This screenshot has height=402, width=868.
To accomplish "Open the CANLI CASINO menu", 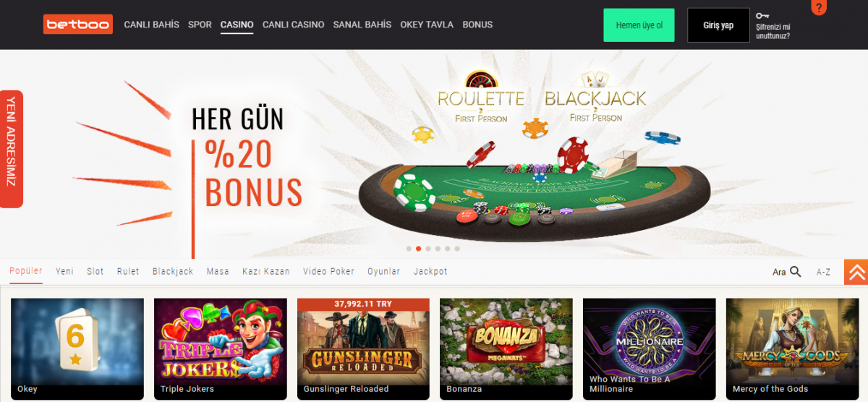I will point(293,25).
